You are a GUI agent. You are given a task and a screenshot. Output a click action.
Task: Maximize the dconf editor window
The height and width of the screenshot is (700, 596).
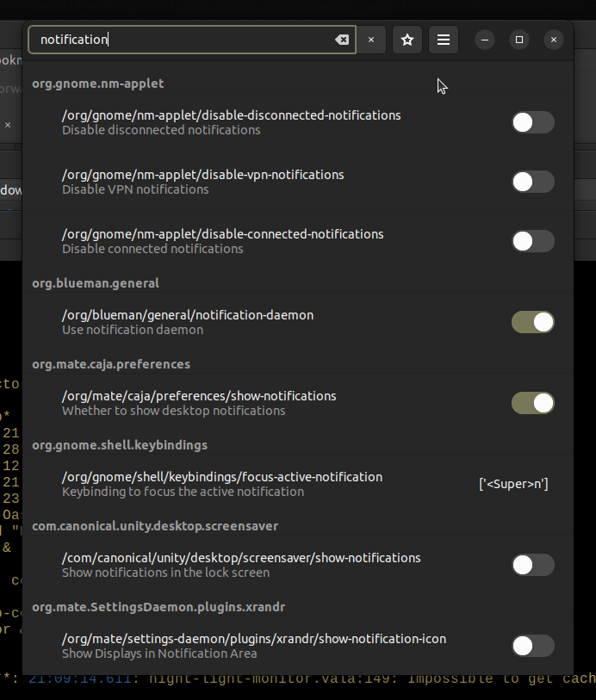coord(519,40)
